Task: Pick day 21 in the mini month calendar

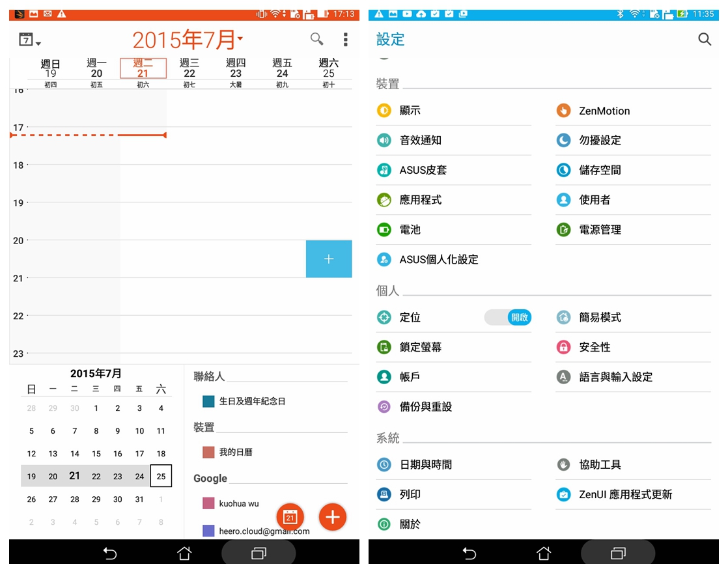Action: tap(74, 476)
